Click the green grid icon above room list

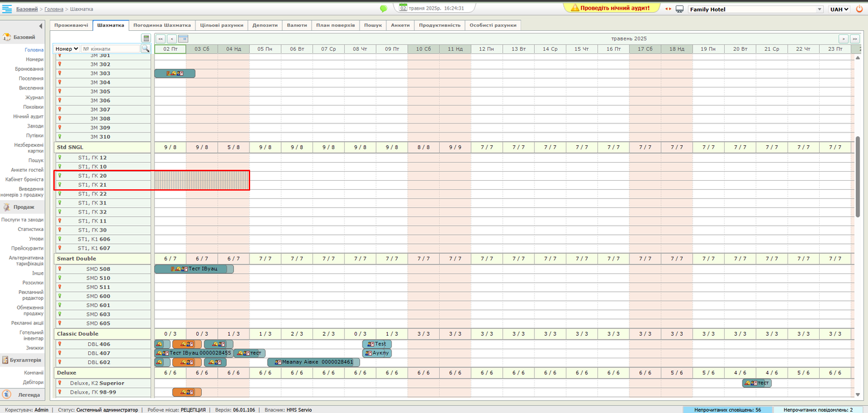pos(146,39)
